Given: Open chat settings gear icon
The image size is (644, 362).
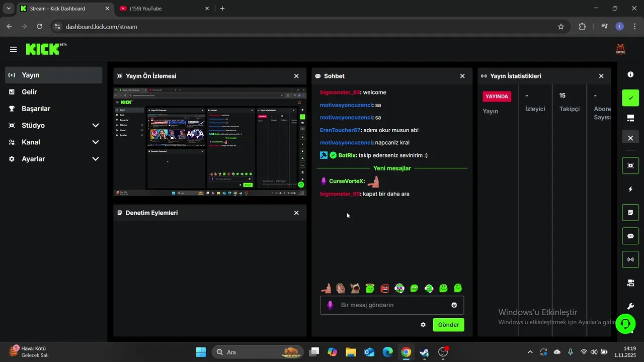Looking at the screenshot, I should point(423,325).
